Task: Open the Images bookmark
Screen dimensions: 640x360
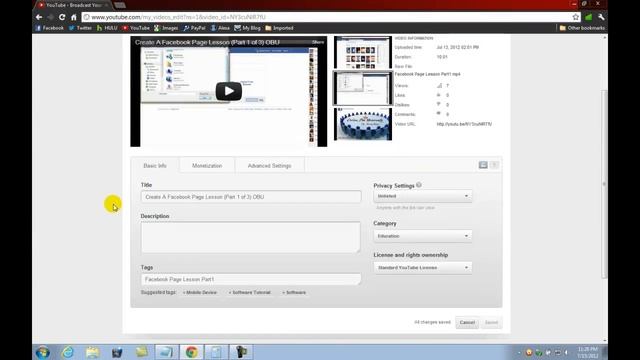Action: (x=166, y=28)
